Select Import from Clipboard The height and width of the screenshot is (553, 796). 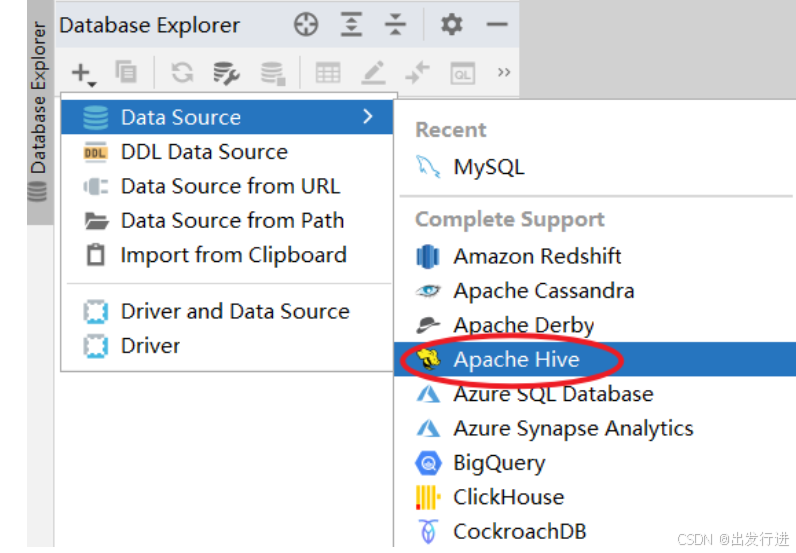pyautogui.click(x=227, y=255)
